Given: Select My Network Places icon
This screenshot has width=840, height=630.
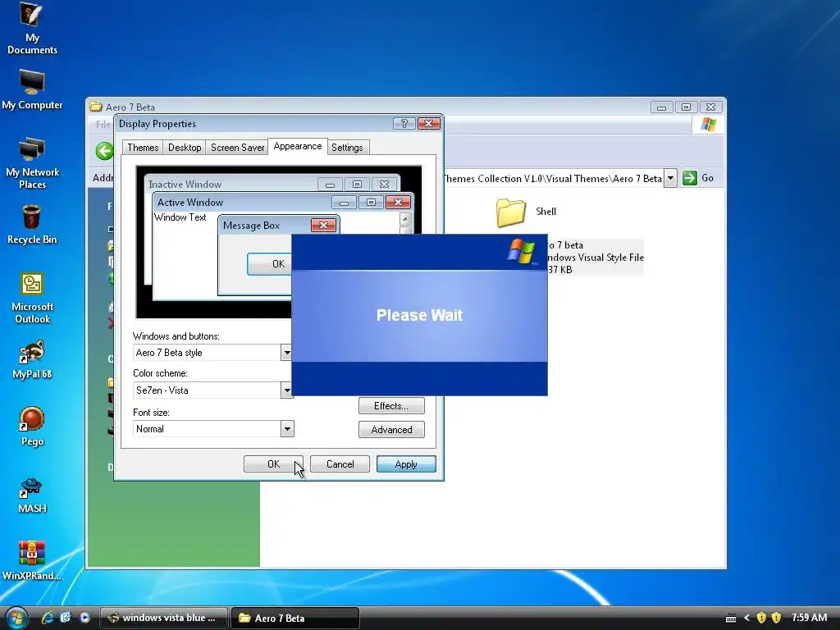Looking at the screenshot, I should click(x=32, y=163).
